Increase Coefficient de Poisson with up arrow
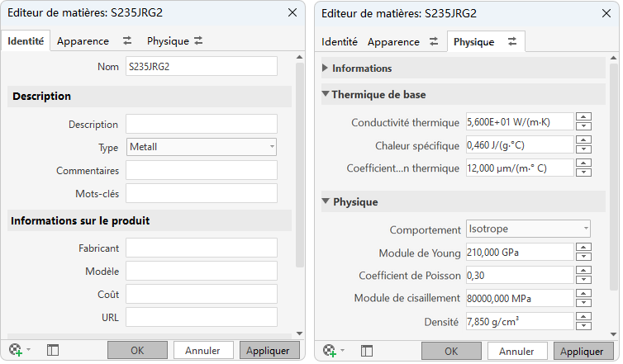The width and height of the screenshot is (623, 364). [x=583, y=270]
